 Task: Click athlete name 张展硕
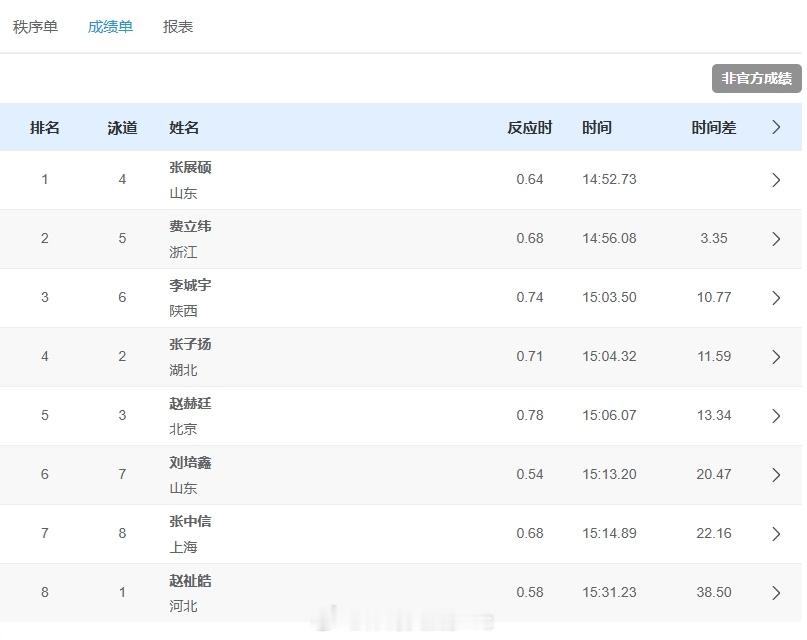click(x=190, y=167)
